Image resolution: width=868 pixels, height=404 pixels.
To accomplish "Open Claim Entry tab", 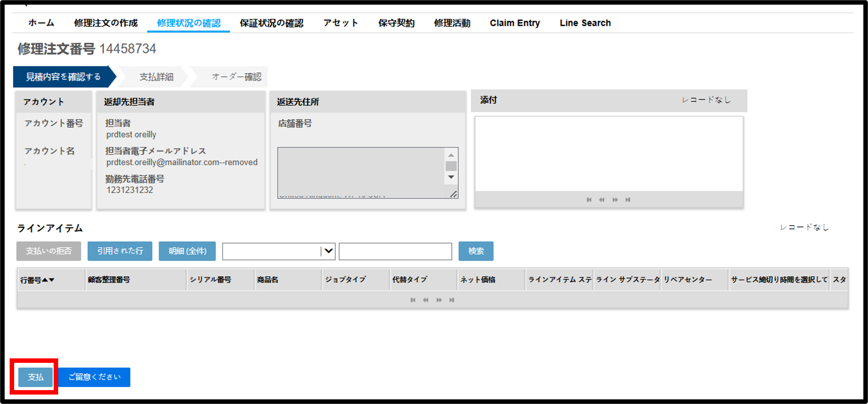I will (515, 23).
